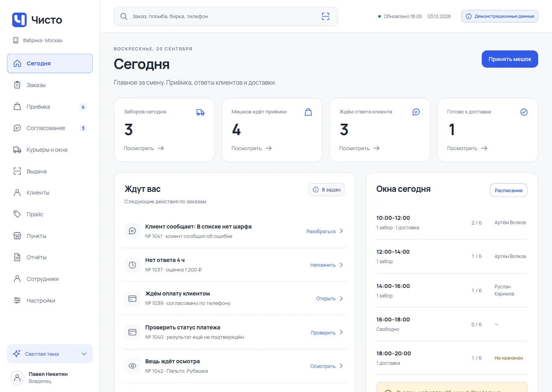Open the Отчёты sidebar item
The height and width of the screenshot is (392, 552).
tap(50, 257)
